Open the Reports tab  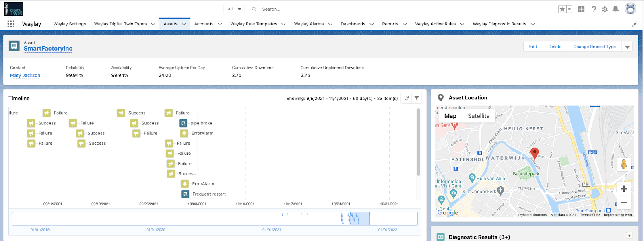390,24
